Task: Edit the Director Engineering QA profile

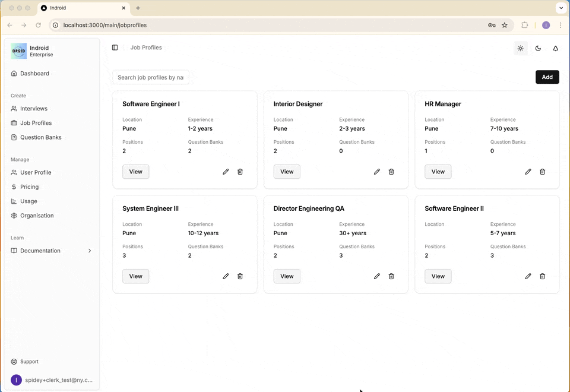Action: click(377, 276)
